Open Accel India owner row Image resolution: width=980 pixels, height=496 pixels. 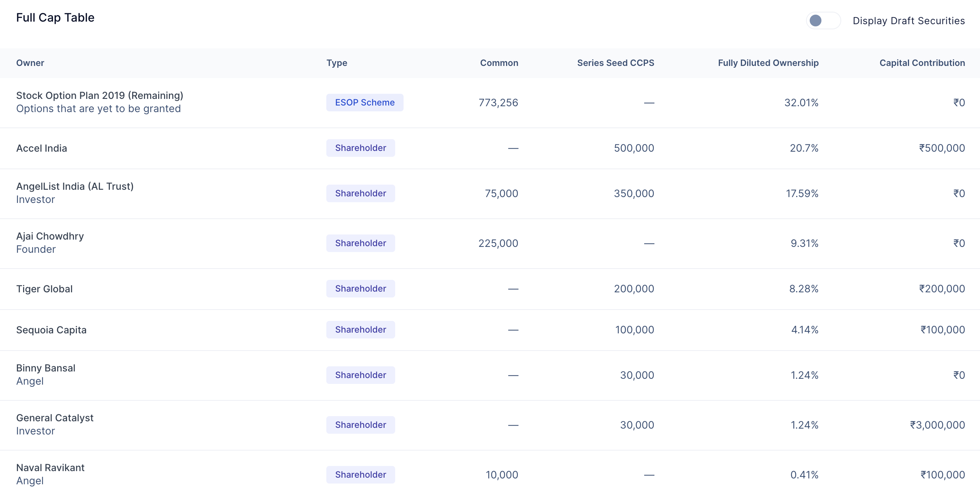(x=41, y=148)
